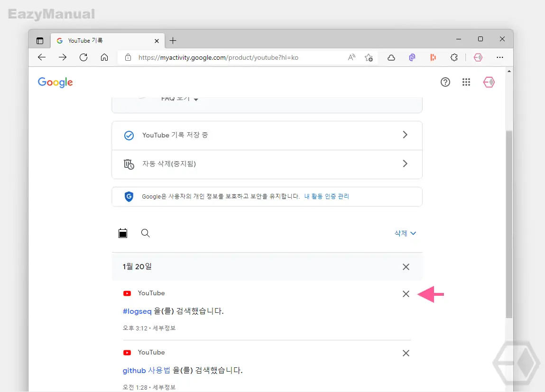
Task: Reload the current page
Action: point(83,57)
